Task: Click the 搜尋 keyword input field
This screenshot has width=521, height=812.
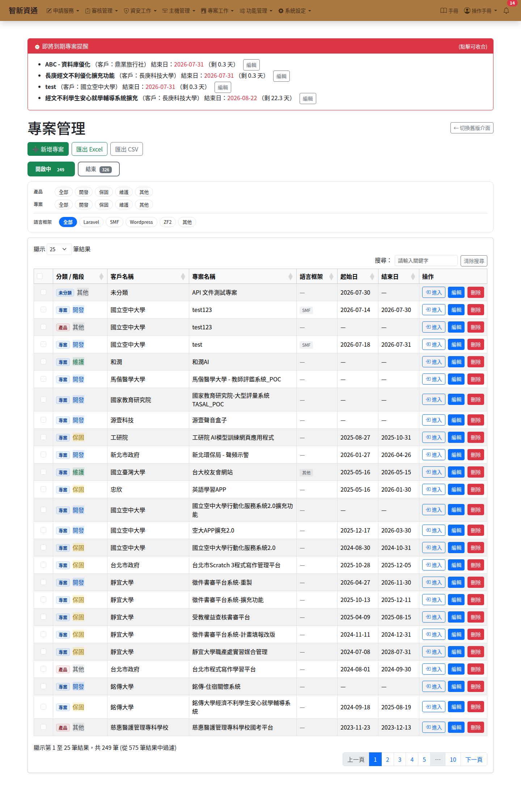Action: coord(426,261)
